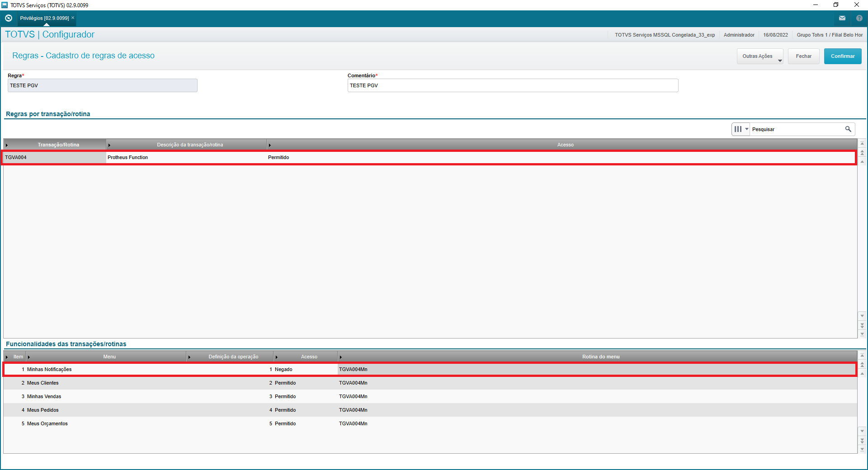Click the TOTVS Serviços MSSQL Congelada_33_exp label

tap(665, 35)
